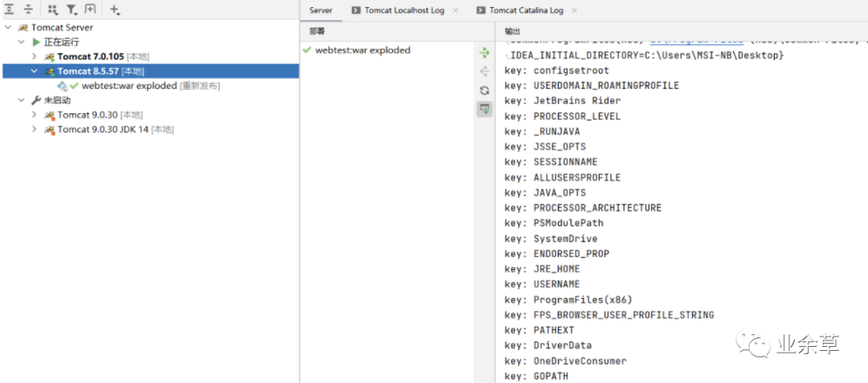Open the Group By options icon
This screenshot has height=383, width=868.
coord(52,10)
